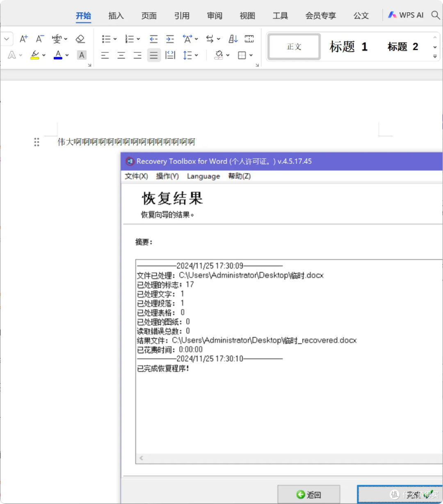The image size is (443, 504).
Task: Expand the borders dropdown arrow
Action: pyautogui.click(x=251, y=55)
